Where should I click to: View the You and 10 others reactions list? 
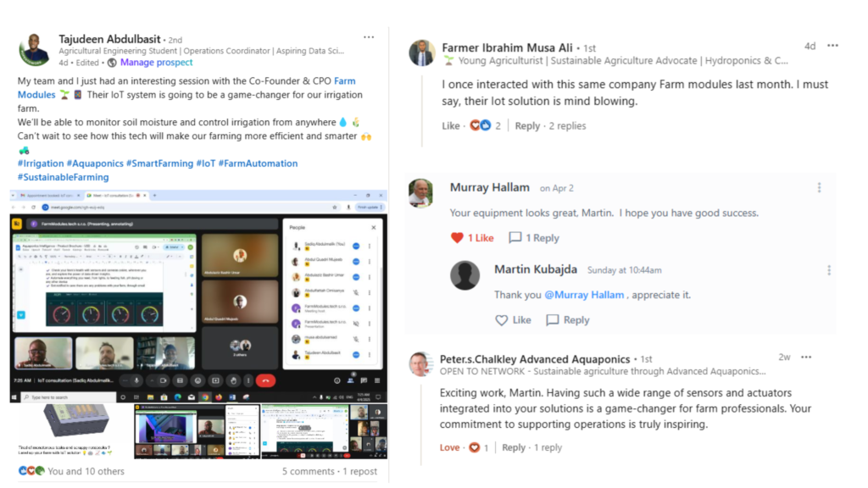point(86,471)
